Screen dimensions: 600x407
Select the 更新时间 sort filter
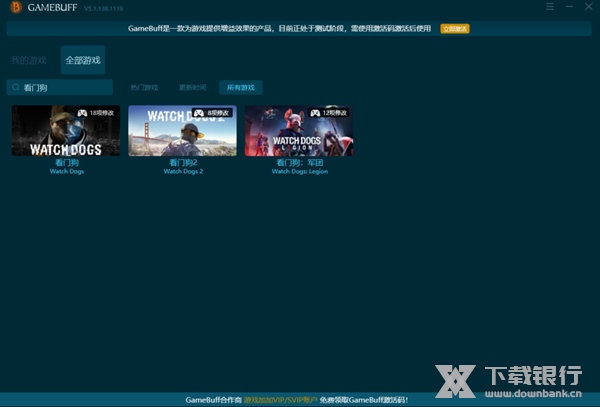tap(193, 88)
